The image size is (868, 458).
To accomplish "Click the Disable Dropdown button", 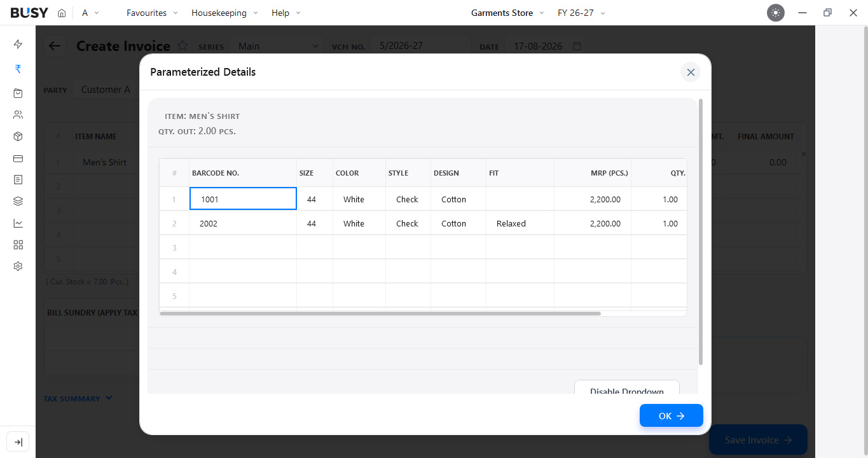I will (627, 387).
